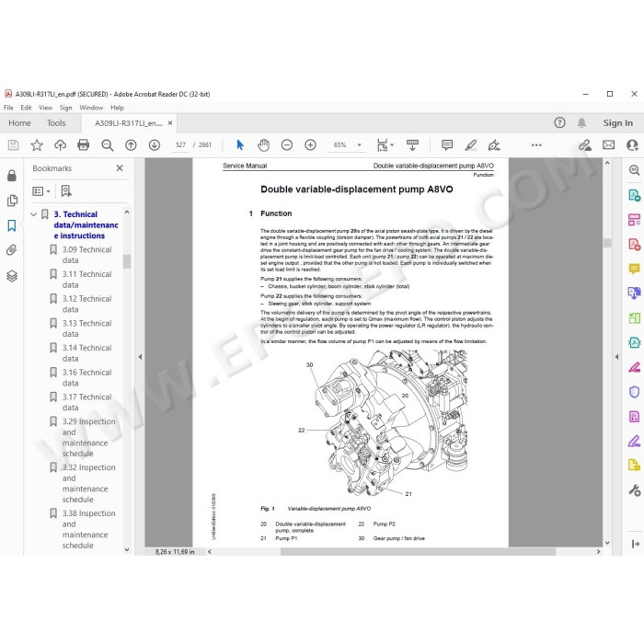
Task: Open the 3.09 Technical data bookmark
Action: click(86, 255)
